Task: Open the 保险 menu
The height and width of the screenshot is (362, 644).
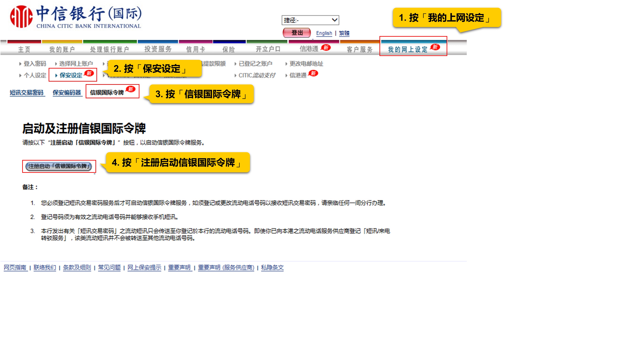Action: (229, 49)
